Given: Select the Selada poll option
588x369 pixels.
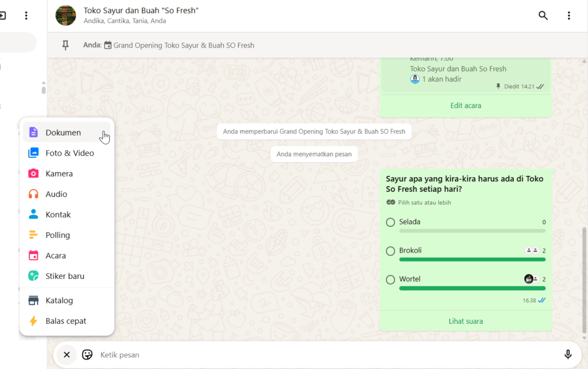Looking at the screenshot, I should pos(390,222).
